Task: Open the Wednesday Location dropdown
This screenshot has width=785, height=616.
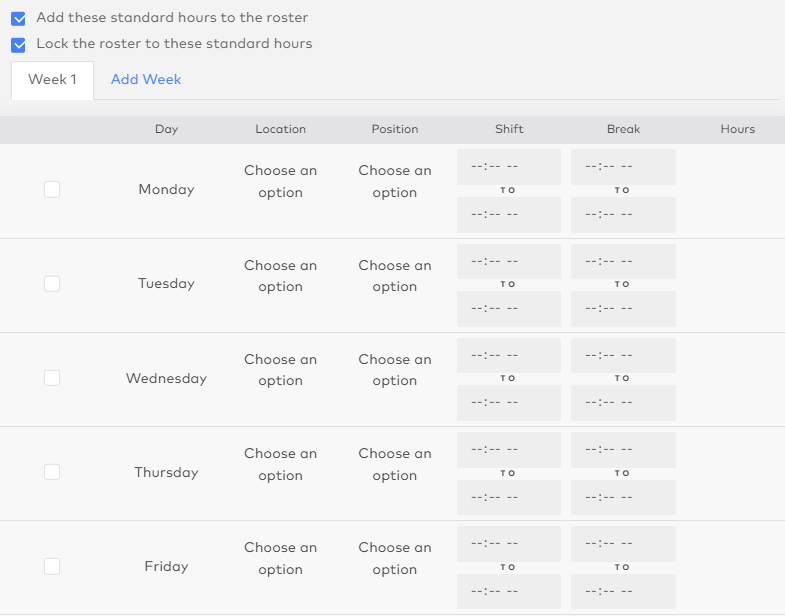Action: 280,370
